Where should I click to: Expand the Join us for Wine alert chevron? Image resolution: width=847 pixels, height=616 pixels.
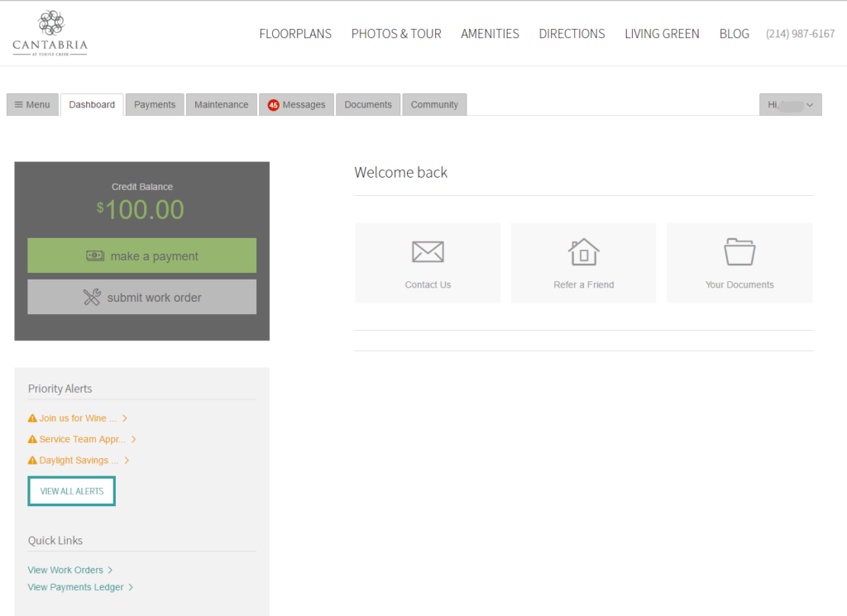tap(126, 418)
